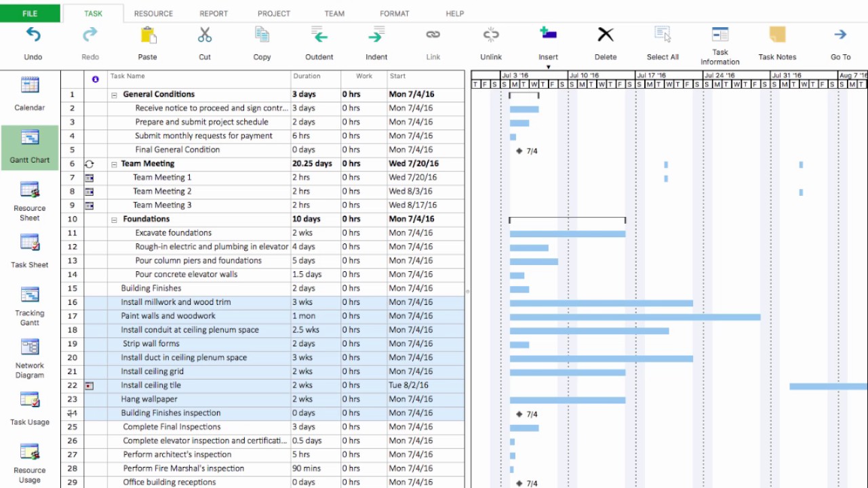Open the FILE menu
The height and width of the screenshot is (488, 868).
pyautogui.click(x=30, y=13)
